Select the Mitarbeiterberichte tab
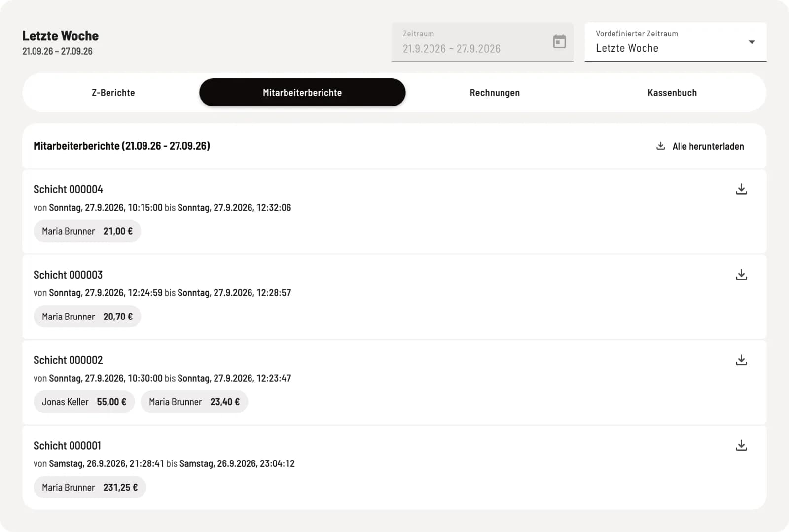Image resolution: width=789 pixels, height=532 pixels. pyautogui.click(x=302, y=93)
